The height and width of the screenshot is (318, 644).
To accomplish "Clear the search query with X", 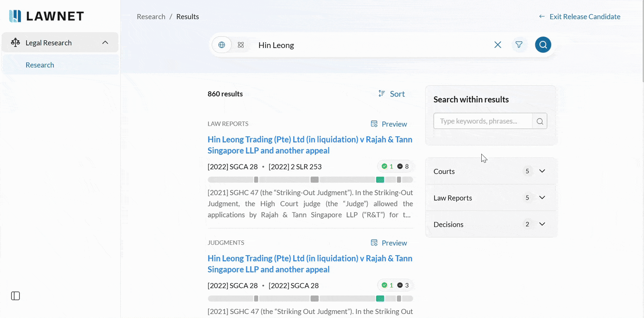I will click(x=498, y=45).
